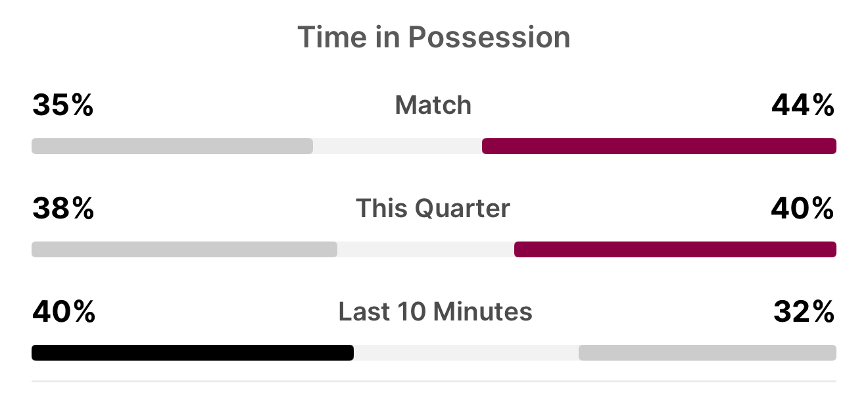The height and width of the screenshot is (408, 868).
Task: Click the divider line below the bars
Action: coord(434,381)
